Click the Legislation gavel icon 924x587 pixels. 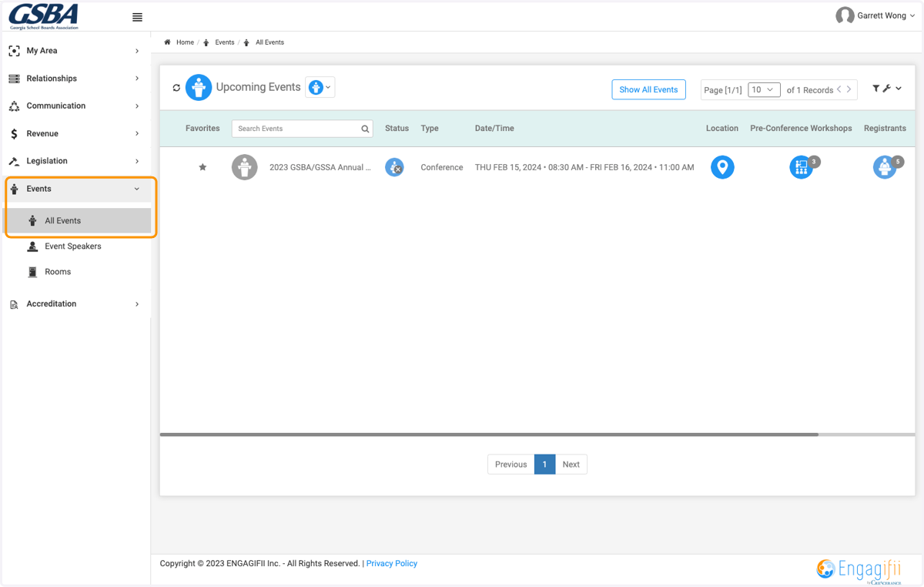click(14, 161)
